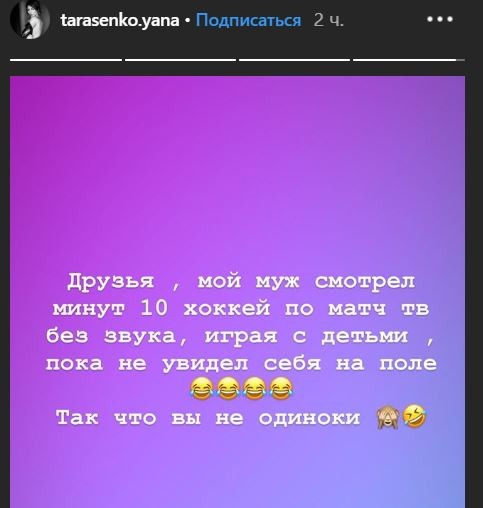Tap the last of four laughing emojis
Viewport: 483px width, 508px height.
pos(281,389)
